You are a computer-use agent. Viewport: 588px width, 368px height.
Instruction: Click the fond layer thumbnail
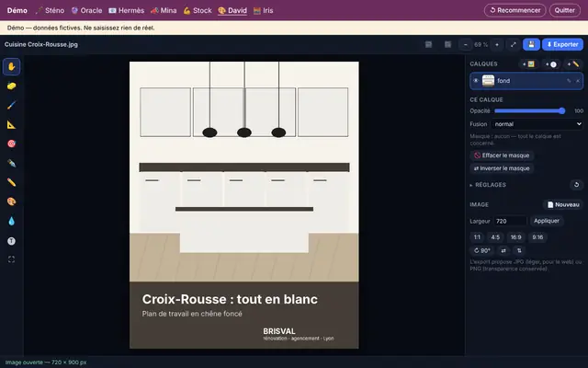tap(488, 81)
